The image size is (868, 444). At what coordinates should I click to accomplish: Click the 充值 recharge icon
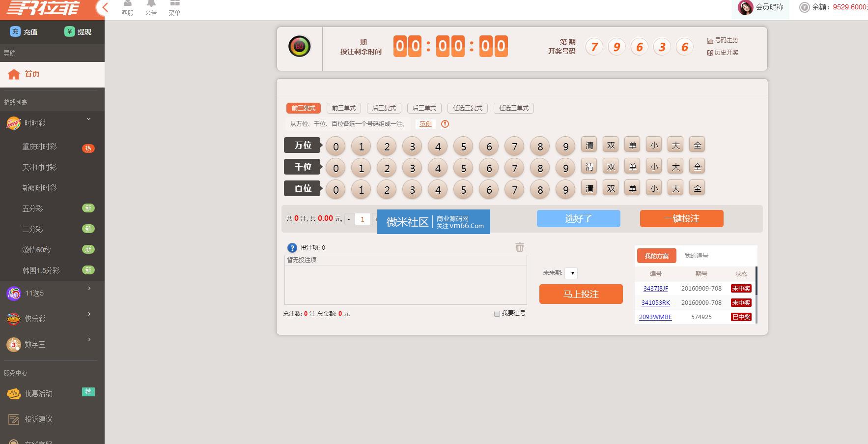(15, 31)
